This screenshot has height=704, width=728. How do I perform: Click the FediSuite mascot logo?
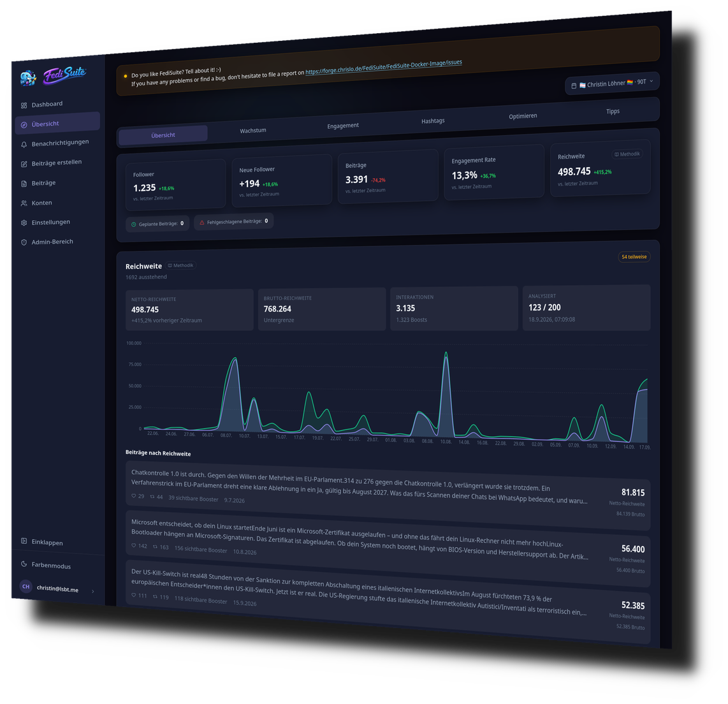point(28,78)
